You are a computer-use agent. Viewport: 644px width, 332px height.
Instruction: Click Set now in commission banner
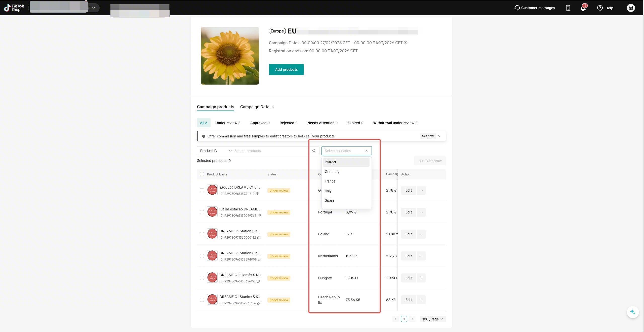click(428, 136)
